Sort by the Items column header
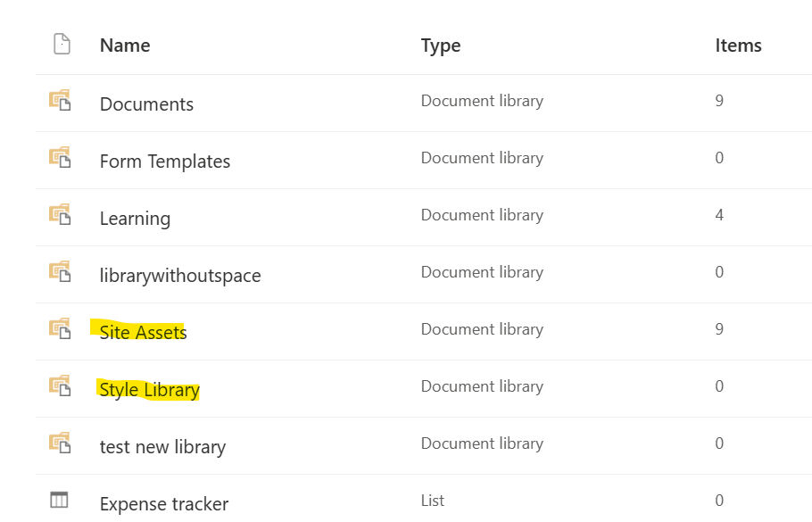The height and width of the screenshot is (522, 812). (x=738, y=45)
